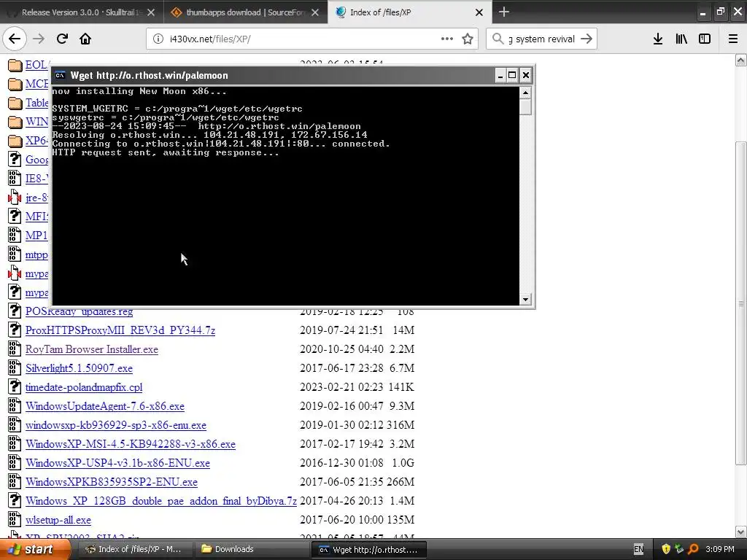Close the Skulltrail release tab

coord(151,12)
